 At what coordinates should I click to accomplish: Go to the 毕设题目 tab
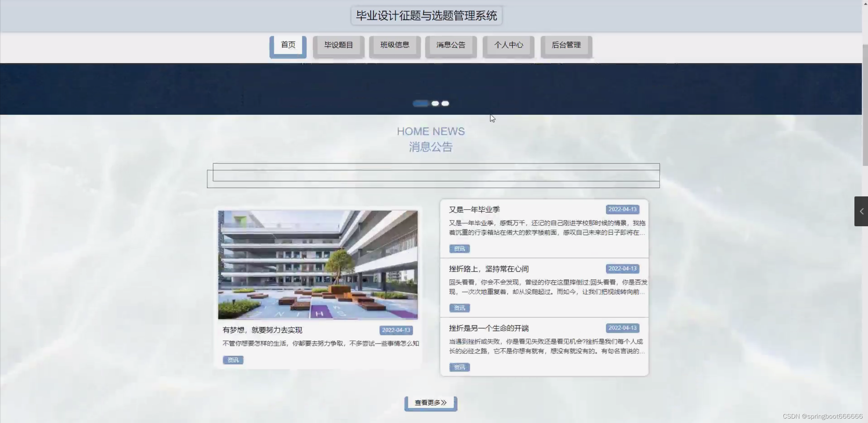[338, 45]
